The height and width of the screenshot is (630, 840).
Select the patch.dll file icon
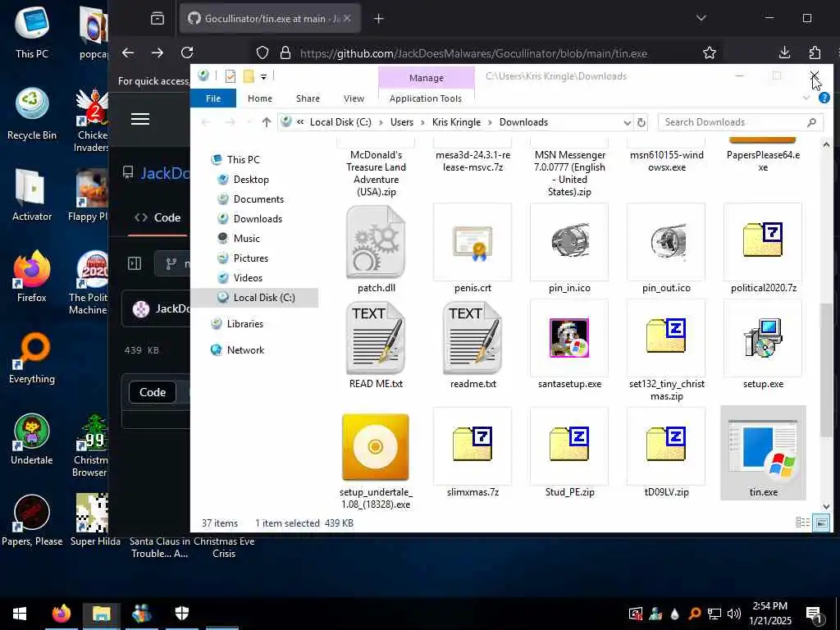pos(376,243)
